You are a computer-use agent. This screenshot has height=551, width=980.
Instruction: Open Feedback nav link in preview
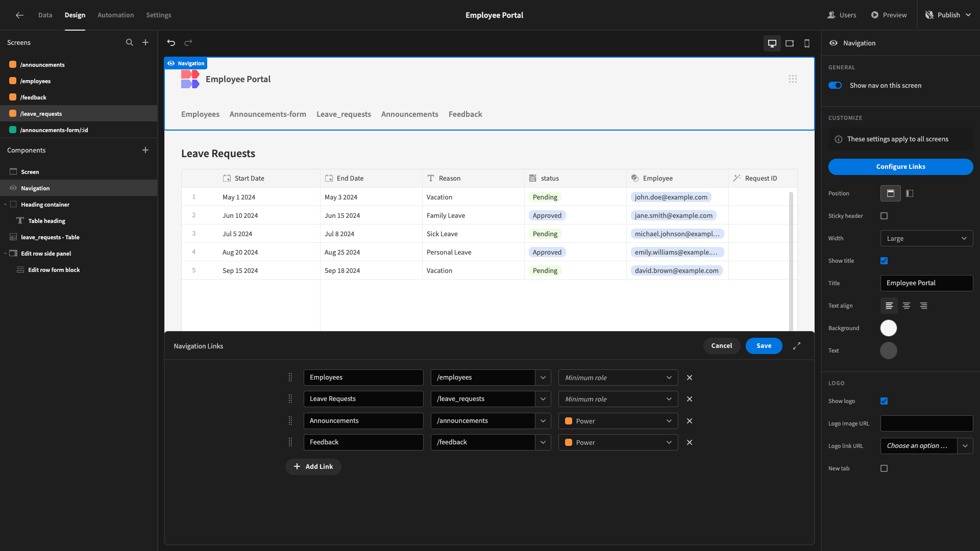[465, 114]
